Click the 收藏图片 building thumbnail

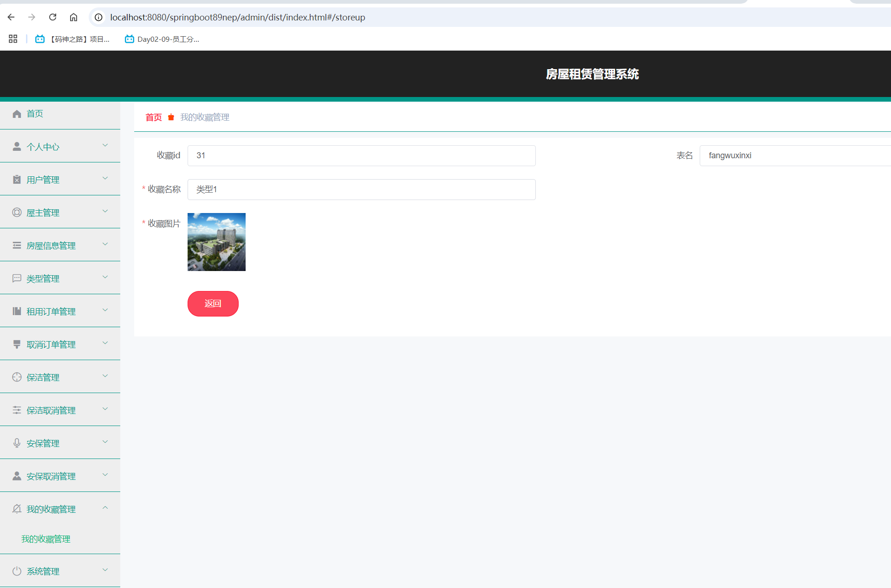pos(216,242)
